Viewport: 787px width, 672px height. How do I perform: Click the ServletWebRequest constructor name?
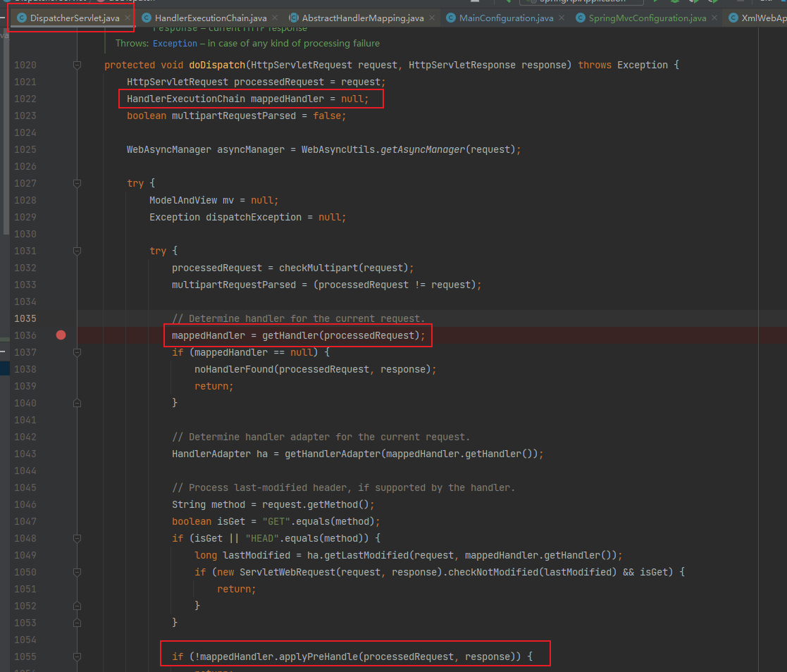point(287,572)
